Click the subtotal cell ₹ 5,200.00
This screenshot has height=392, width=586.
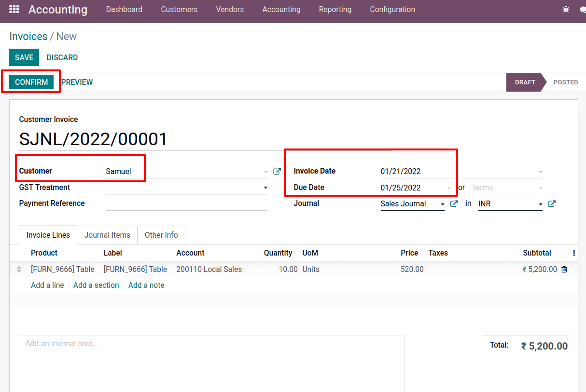(x=540, y=270)
